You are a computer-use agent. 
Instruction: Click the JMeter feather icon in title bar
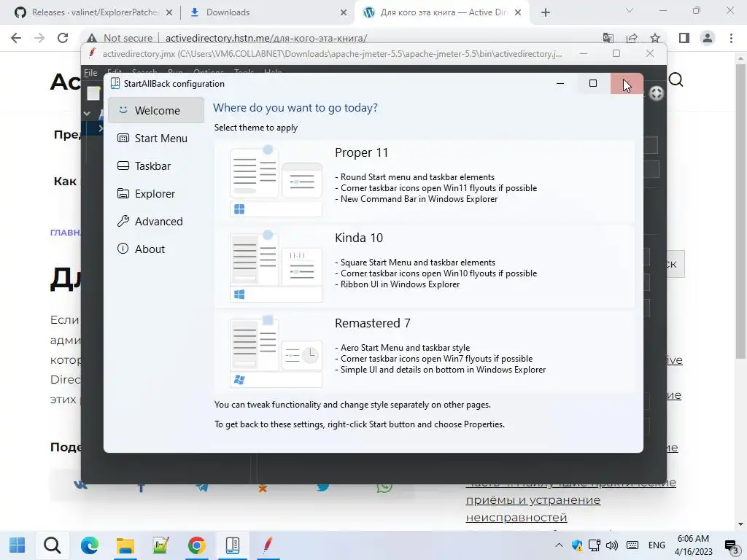tap(92, 53)
